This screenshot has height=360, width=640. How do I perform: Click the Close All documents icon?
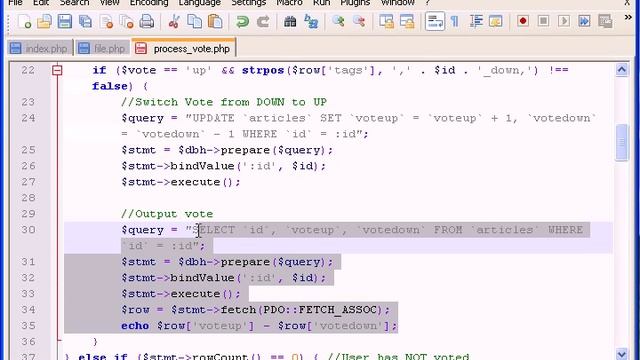pyautogui.click(x=127, y=21)
